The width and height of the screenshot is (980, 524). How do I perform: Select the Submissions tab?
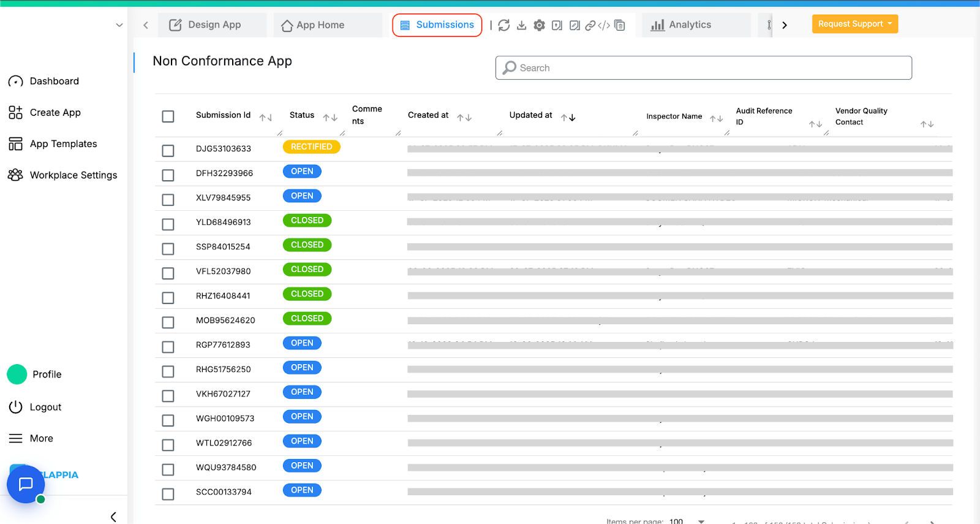pos(437,25)
